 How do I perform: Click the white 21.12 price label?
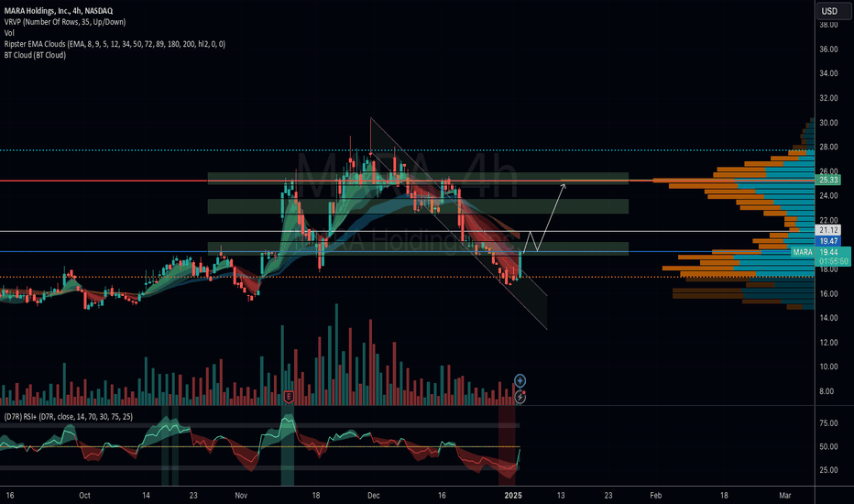pyautogui.click(x=828, y=230)
